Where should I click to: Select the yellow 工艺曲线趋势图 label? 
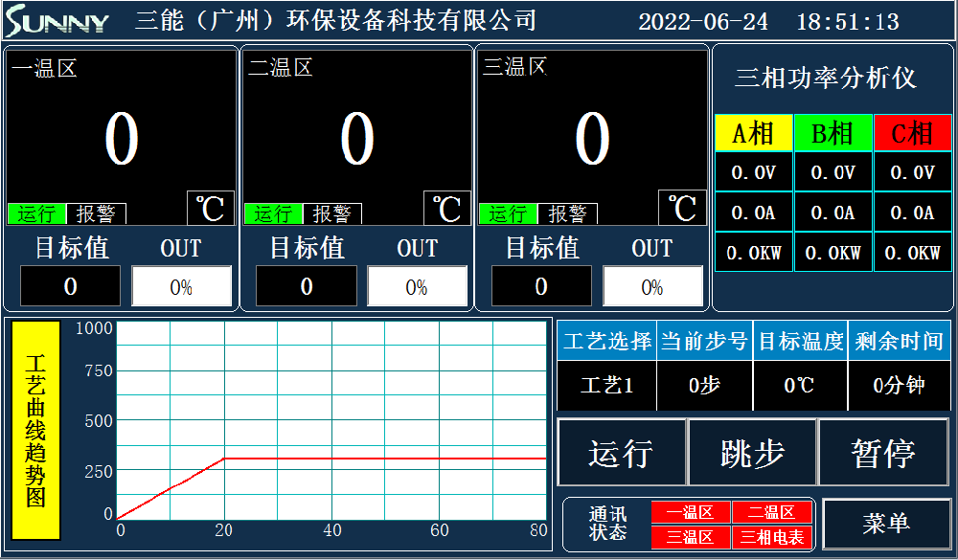click(36, 431)
